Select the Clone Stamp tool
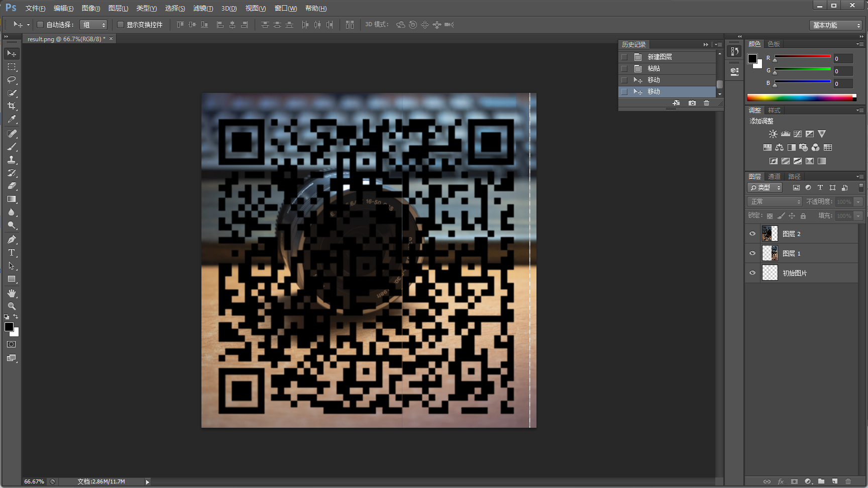The height and width of the screenshot is (488, 868). coord(12,160)
